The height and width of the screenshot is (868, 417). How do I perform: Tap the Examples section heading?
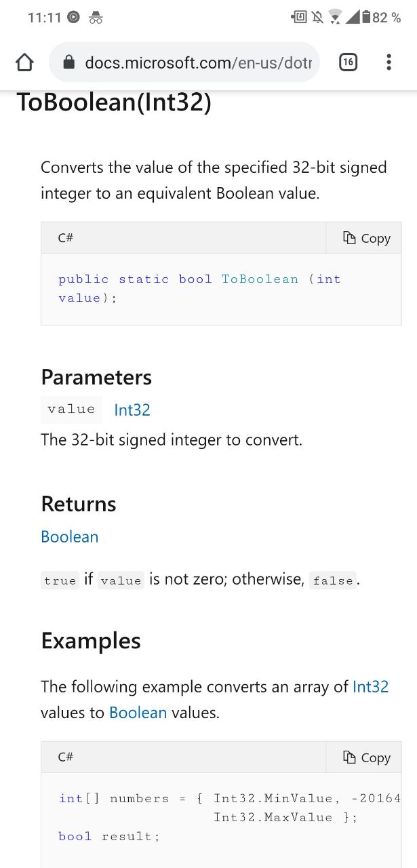91,641
